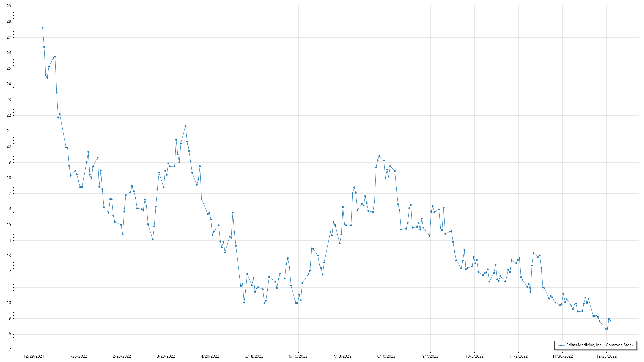Click the y-axis label 7

[x=10, y=350]
